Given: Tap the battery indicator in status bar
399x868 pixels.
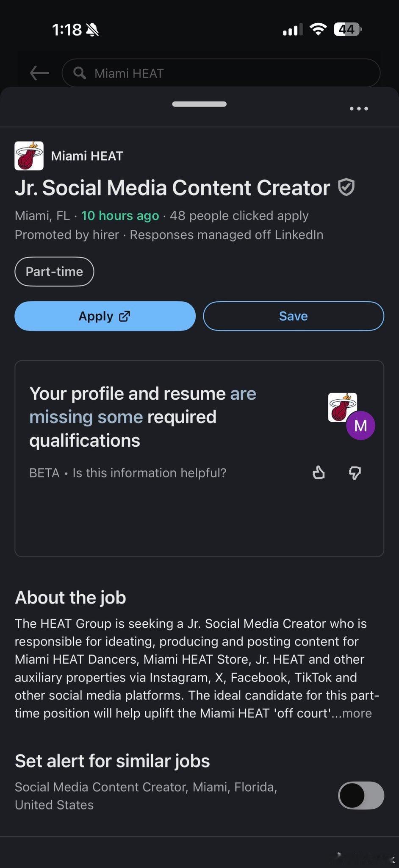Looking at the screenshot, I should click(348, 29).
